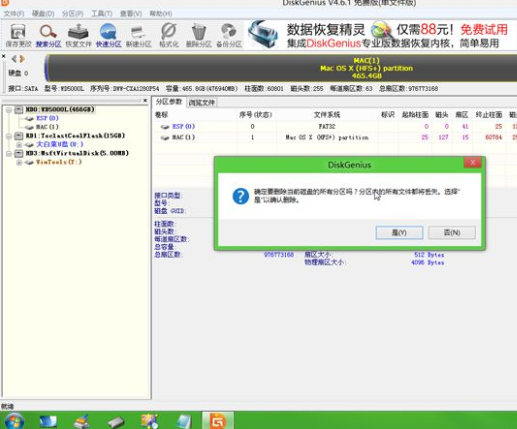
Task: Click the data recovery banner advertisement
Action: click(x=380, y=35)
